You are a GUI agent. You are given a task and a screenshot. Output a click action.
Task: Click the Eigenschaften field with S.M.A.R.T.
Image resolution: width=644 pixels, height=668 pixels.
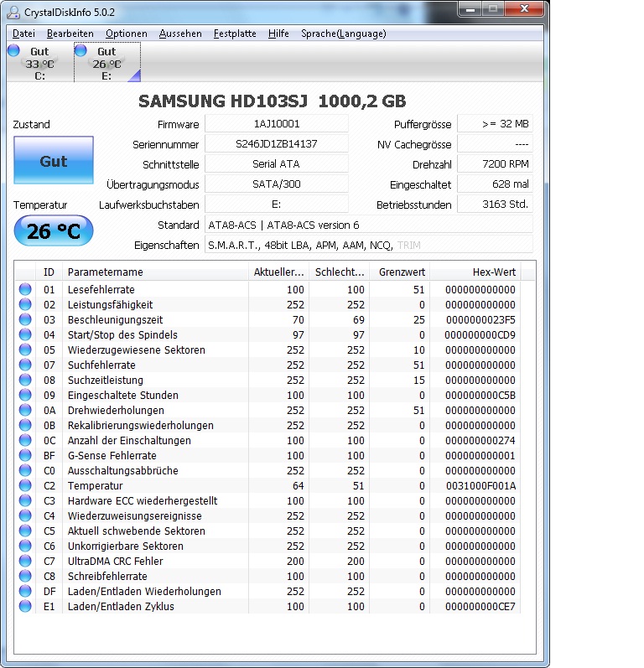[x=369, y=245]
